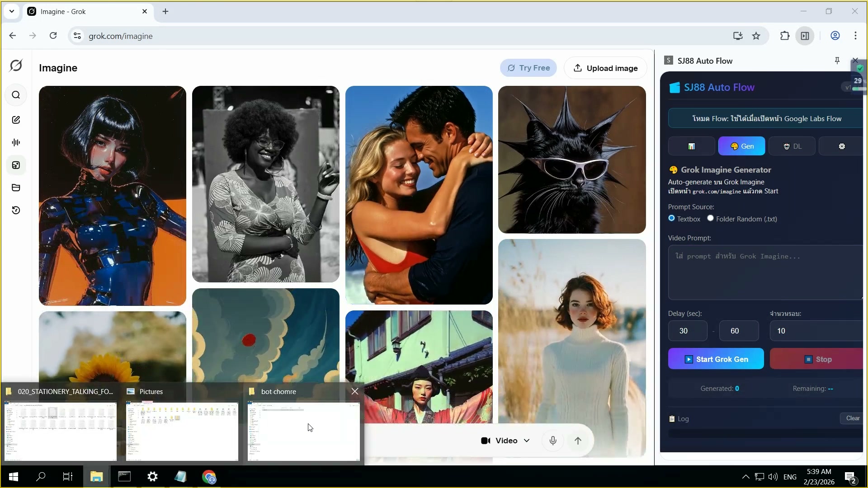Switch to the DL tab
The height and width of the screenshot is (488, 868).
click(792, 146)
